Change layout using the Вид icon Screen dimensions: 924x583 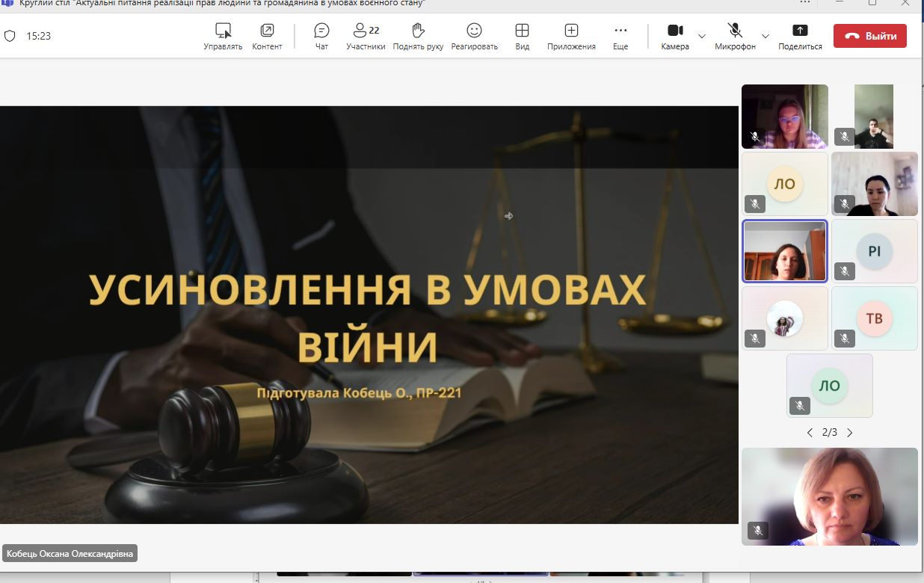pyautogui.click(x=522, y=36)
